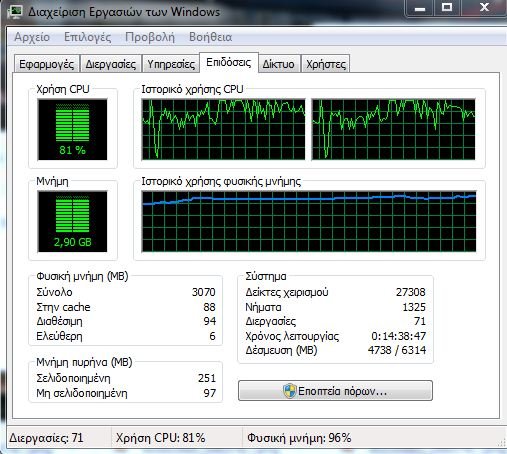Select the Επιδόσεις tab

[x=229, y=62]
